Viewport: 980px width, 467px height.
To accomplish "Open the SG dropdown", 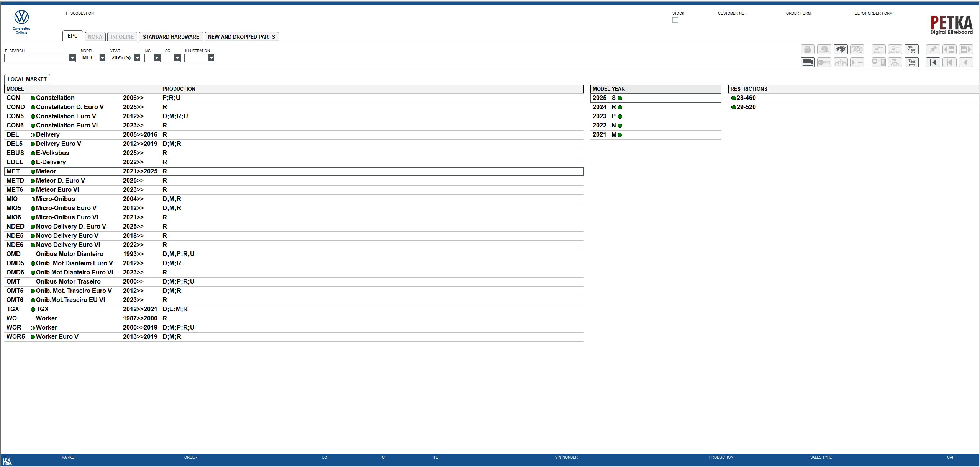I will (177, 58).
